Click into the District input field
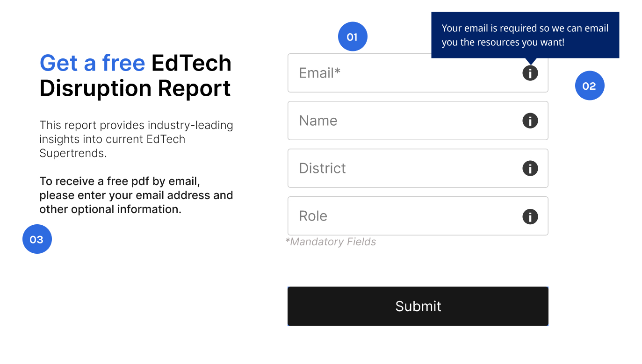The image size is (642, 364). (x=418, y=168)
